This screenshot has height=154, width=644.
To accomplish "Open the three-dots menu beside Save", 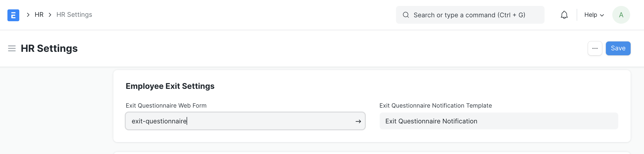I will tap(595, 48).
